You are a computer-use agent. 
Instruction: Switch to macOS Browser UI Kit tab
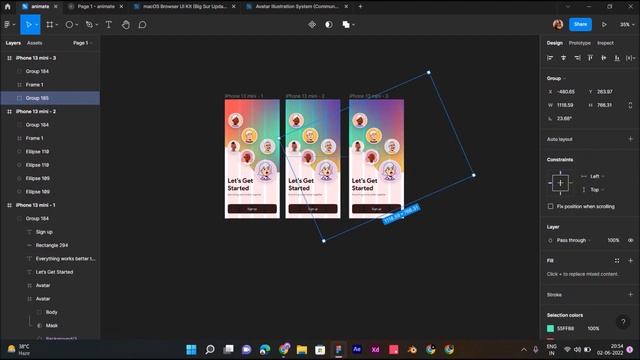(x=185, y=7)
